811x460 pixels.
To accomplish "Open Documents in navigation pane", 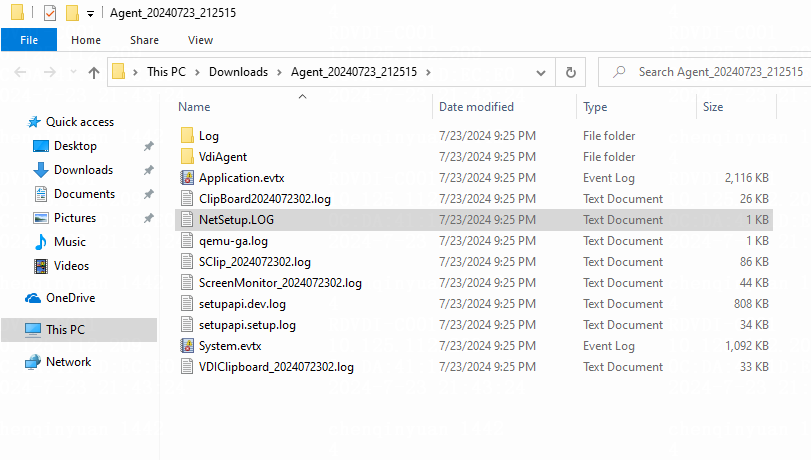I will point(84,194).
